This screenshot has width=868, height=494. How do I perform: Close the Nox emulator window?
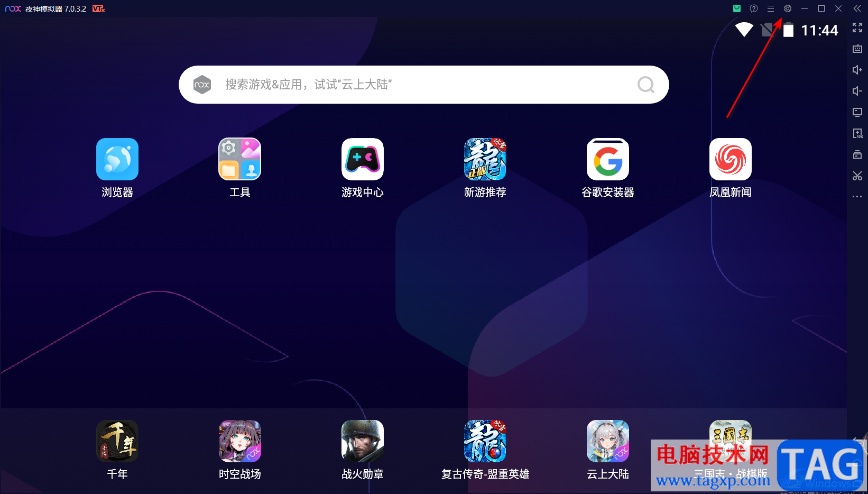tap(838, 8)
